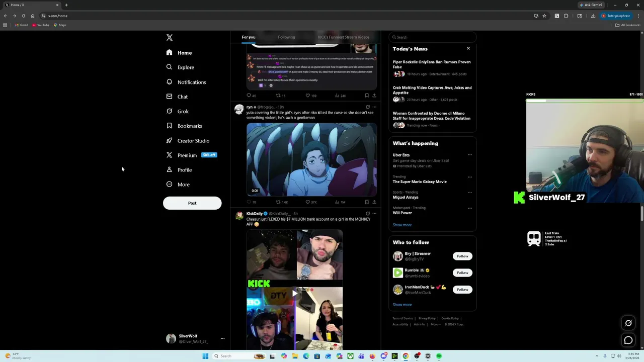Open Bookmarks in the sidebar
This screenshot has width=644, height=362.
(184, 126)
